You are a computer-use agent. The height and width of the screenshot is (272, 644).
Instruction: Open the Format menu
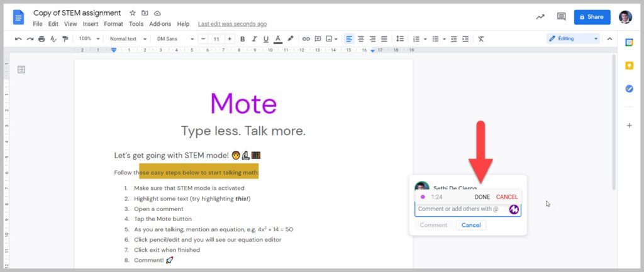pyautogui.click(x=113, y=24)
